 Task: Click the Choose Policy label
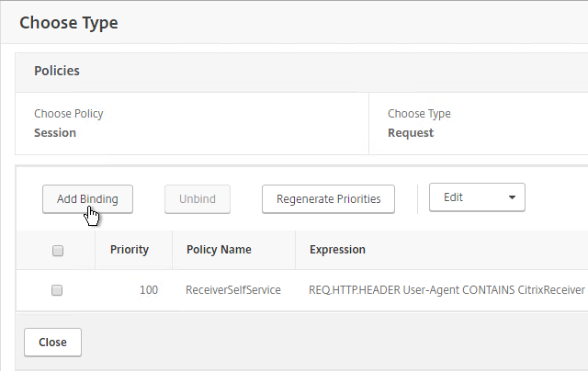point(69,114)
